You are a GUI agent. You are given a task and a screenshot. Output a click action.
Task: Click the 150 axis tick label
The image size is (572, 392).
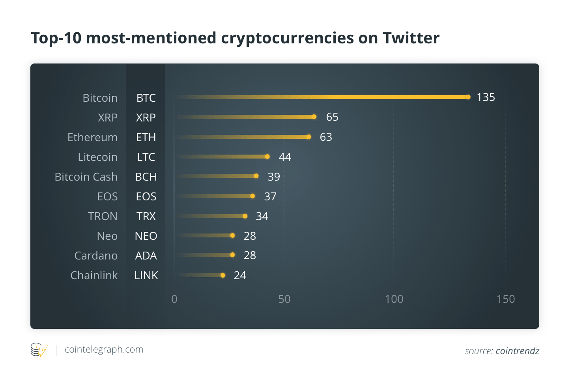point(506,299)
